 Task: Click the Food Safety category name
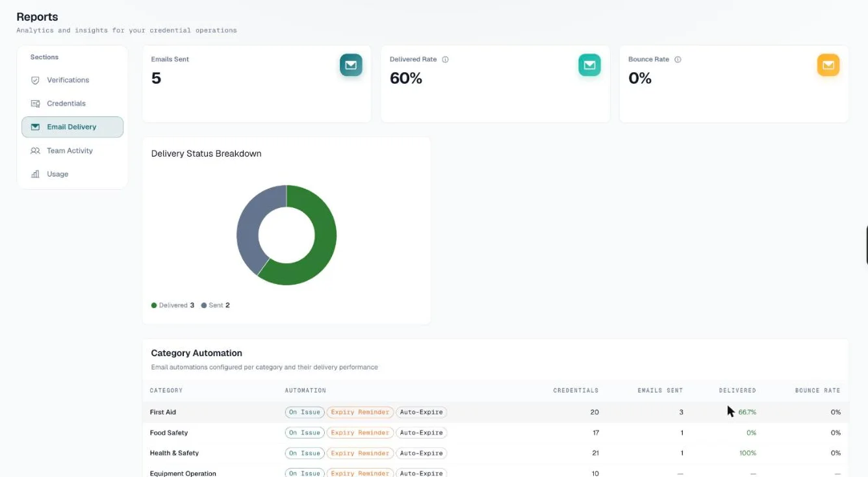pos(169,433)
